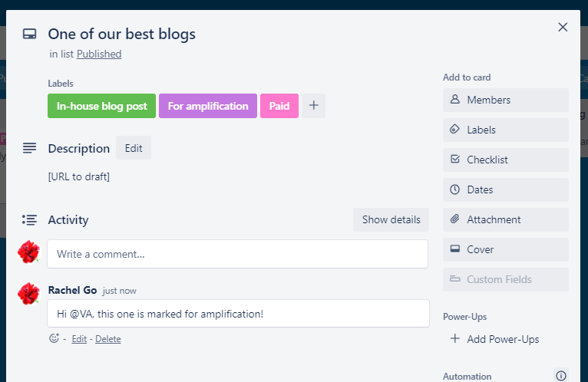Screen dimensions: 588x382
Task: Open the Published list link
Action: (x=99, y=54)
